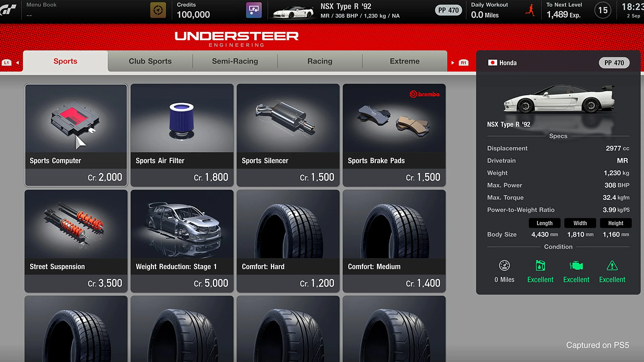Click the Length body size label
Viewport: 644px width, 362px height.
544,223
